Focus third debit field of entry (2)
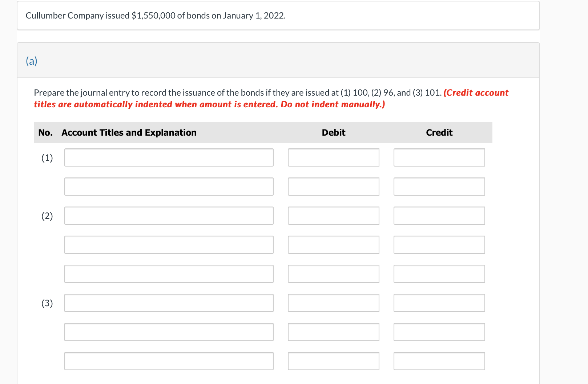588x384 pixels. [334, 274]
